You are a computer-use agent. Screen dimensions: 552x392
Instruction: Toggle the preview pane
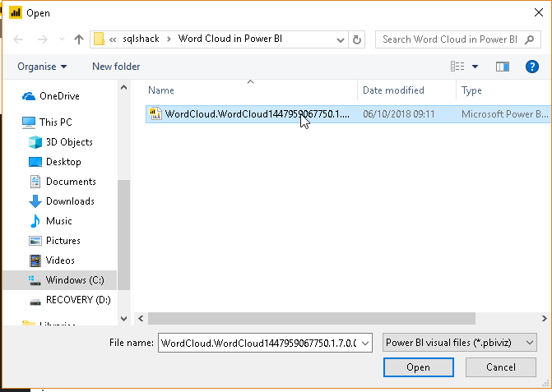pos(503,66)
